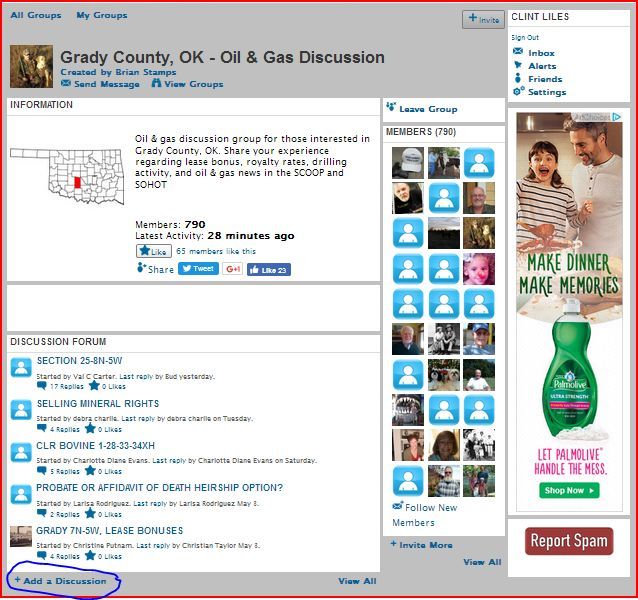Click Likes star under PROBATE thread

point(90,513)
